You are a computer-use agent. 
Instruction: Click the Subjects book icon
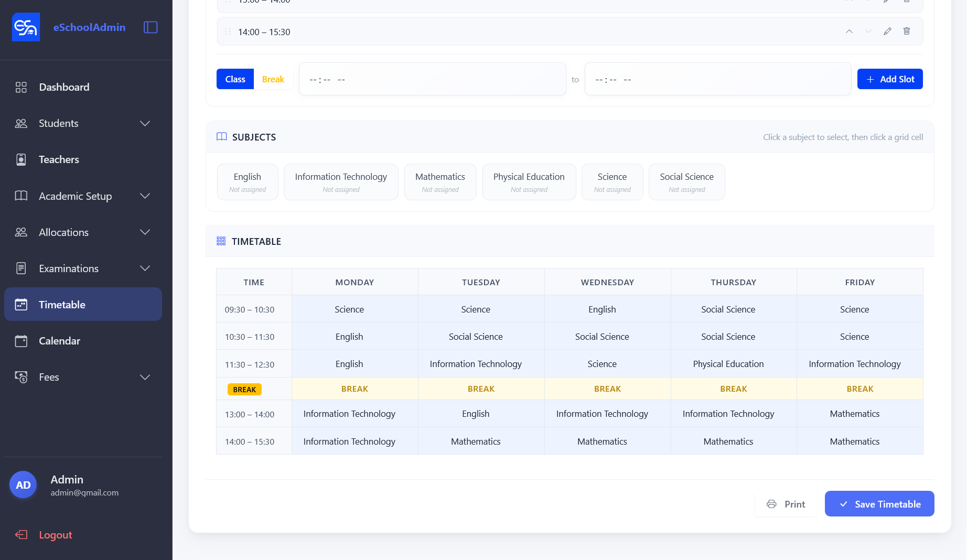click(x=222, y=137)
